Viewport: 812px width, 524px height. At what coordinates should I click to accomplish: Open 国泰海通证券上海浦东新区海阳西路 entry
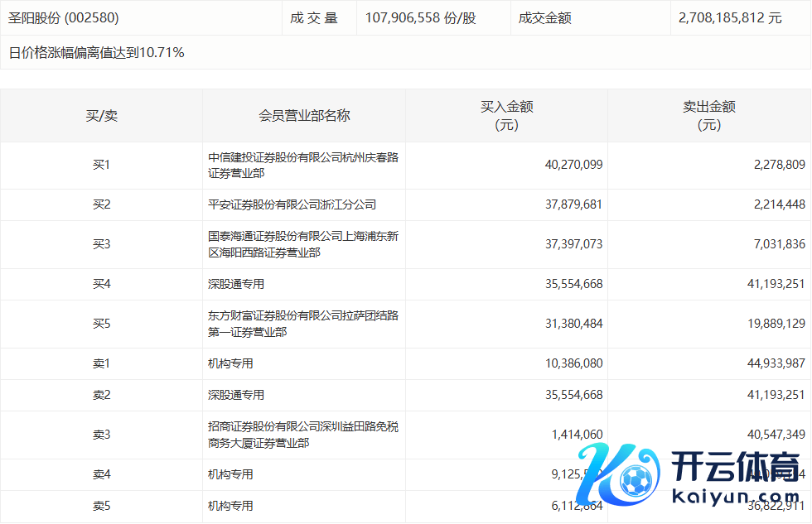pyautogui.click(x=303, y=244)
